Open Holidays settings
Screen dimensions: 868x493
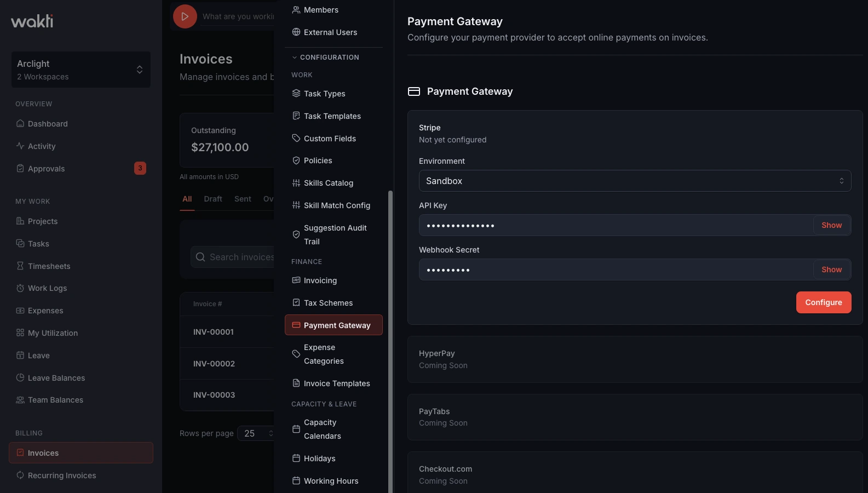coord(334,458)
